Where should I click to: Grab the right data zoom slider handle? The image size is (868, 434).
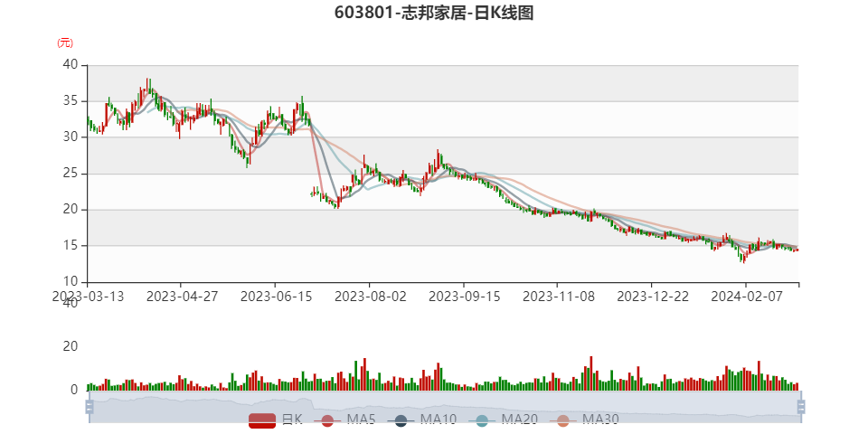tap(800, 408)
